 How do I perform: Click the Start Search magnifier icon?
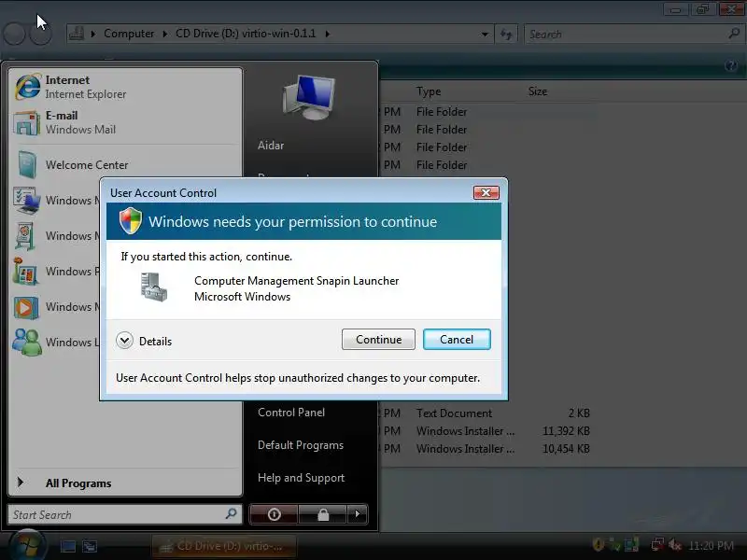click(231, 513)
